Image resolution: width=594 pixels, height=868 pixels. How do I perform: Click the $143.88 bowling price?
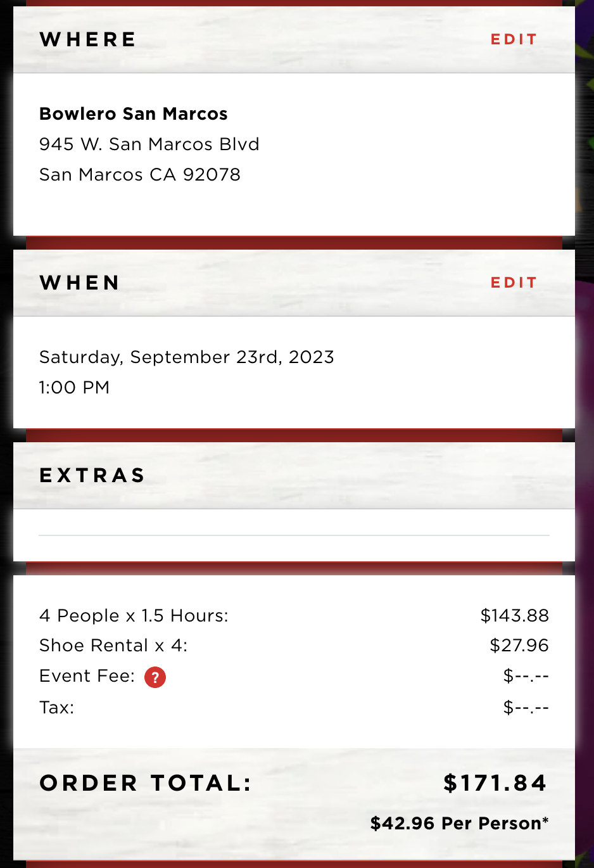pyautogui.click(x=515, y=616)
